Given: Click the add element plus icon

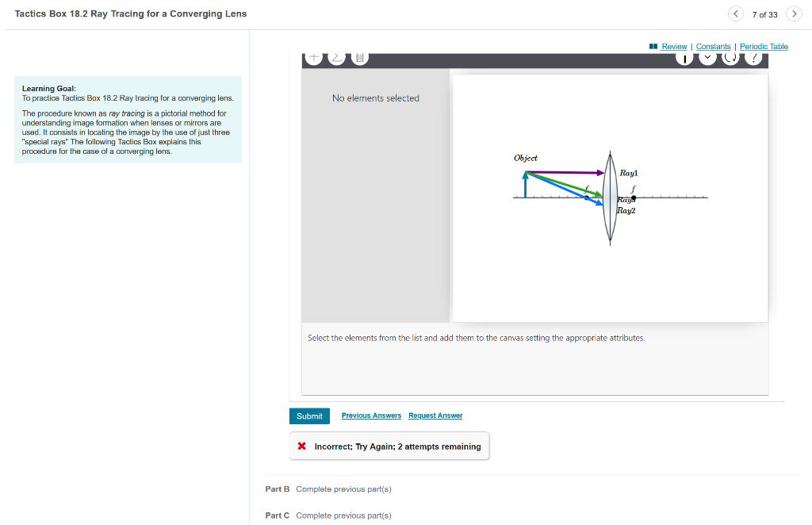Looking at the screenshot, I should [314, 56].
